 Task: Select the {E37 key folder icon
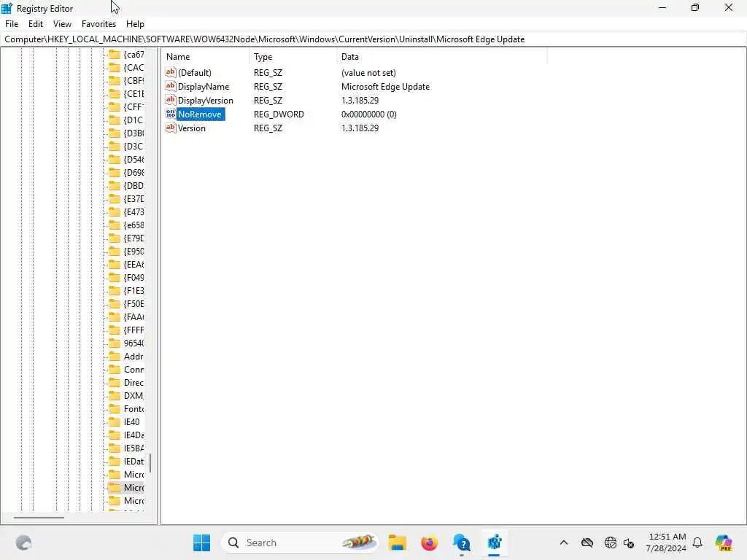point(115,198)
